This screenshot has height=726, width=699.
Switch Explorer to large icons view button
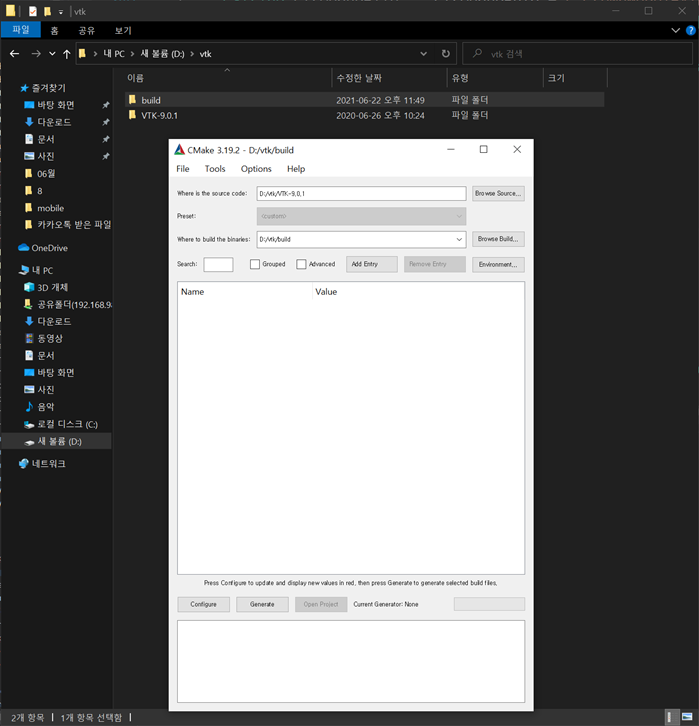coord(687,717)
